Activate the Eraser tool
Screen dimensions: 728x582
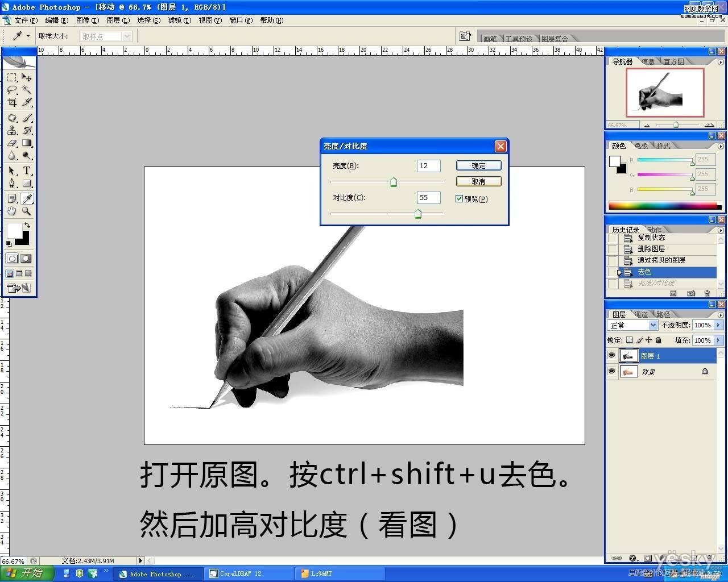point(12,143)
